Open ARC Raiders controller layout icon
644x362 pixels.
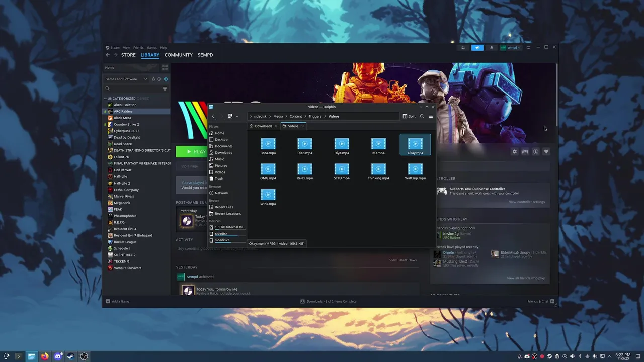525,151
